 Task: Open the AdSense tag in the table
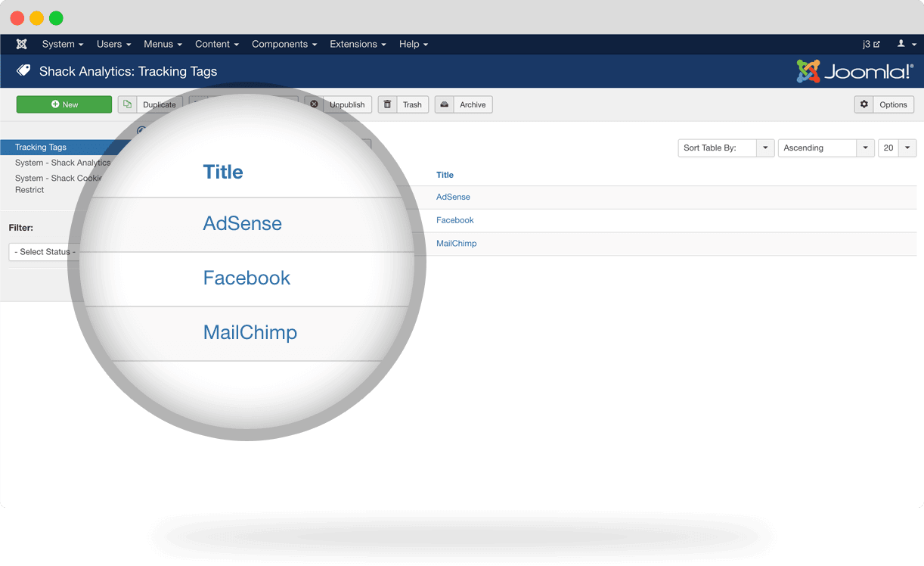(453, 197)
